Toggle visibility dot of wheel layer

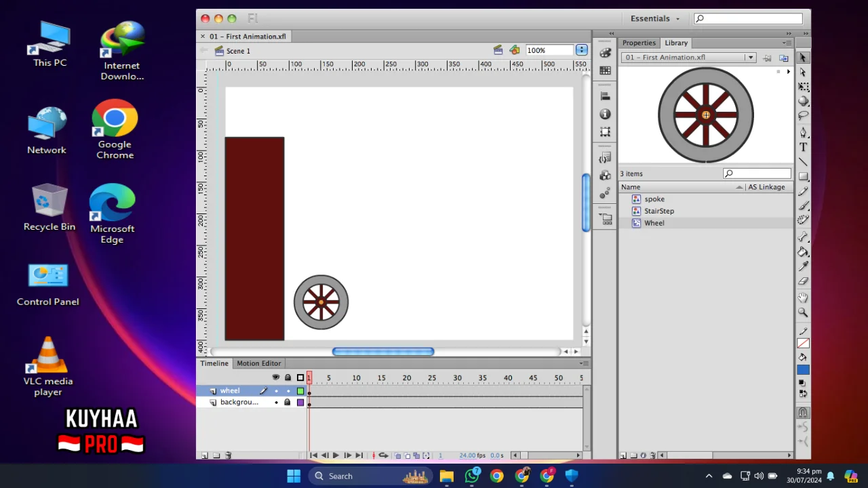tap(276, 391)
